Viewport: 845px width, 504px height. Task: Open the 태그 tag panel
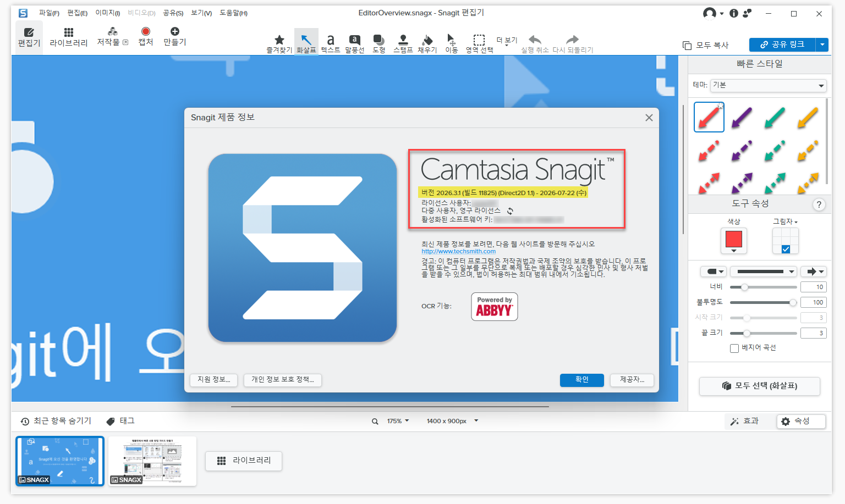[120, 421]
